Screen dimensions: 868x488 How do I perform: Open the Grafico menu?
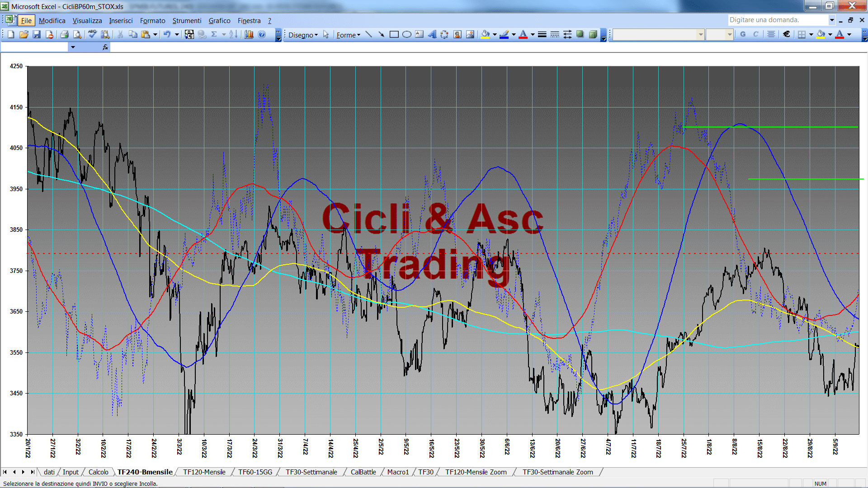tap(219, 21)
